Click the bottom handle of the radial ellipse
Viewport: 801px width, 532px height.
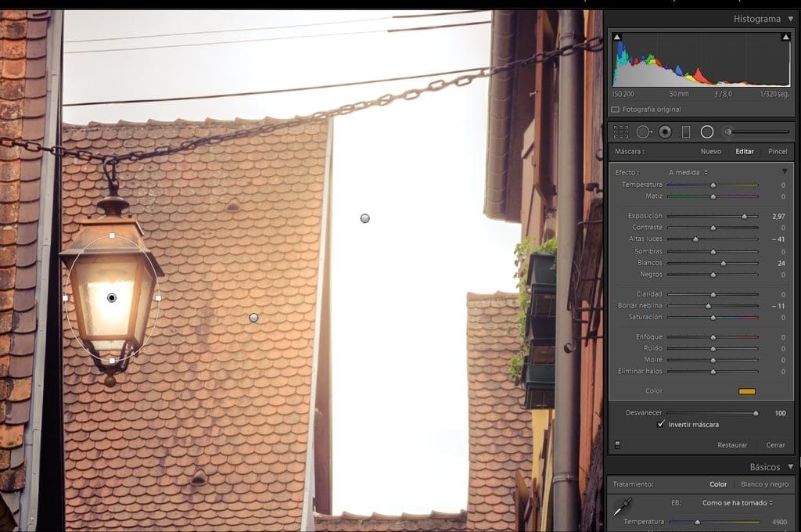(112, 361)
